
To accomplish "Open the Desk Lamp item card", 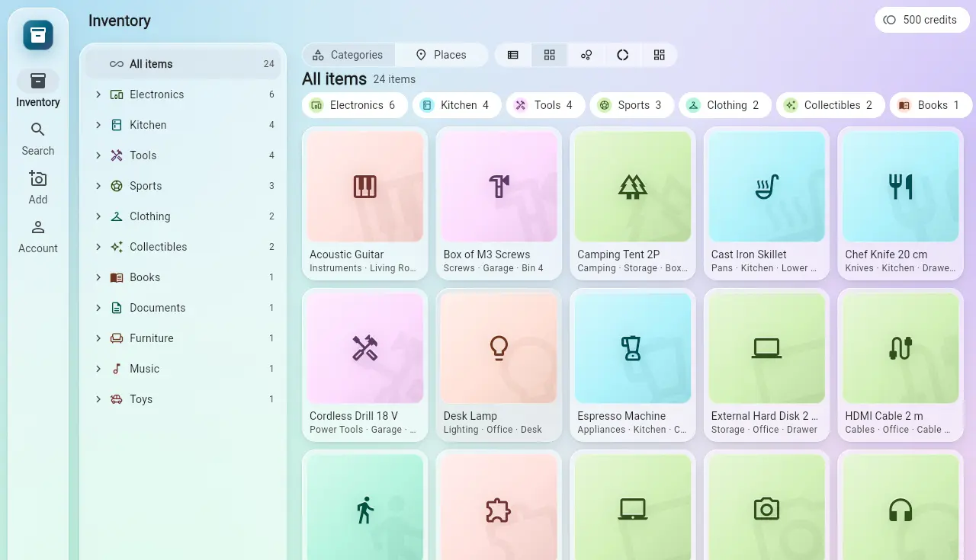I will 499,365.
